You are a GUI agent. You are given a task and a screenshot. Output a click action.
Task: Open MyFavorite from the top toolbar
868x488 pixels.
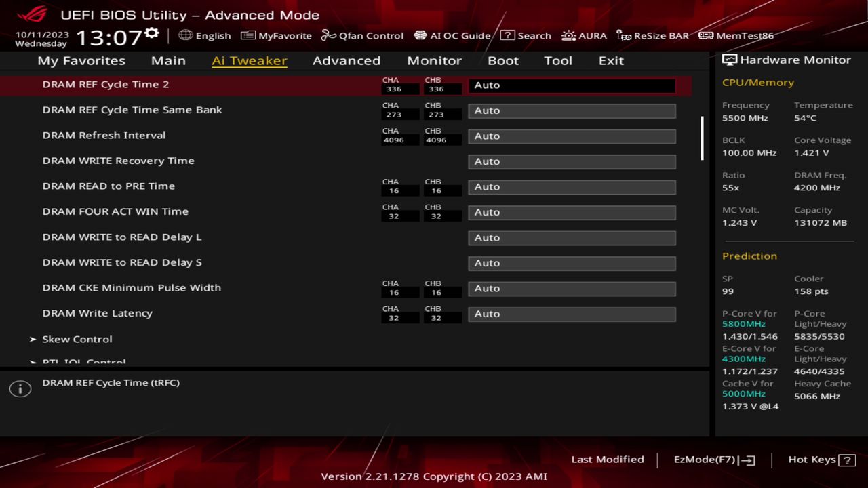[276, 35]
